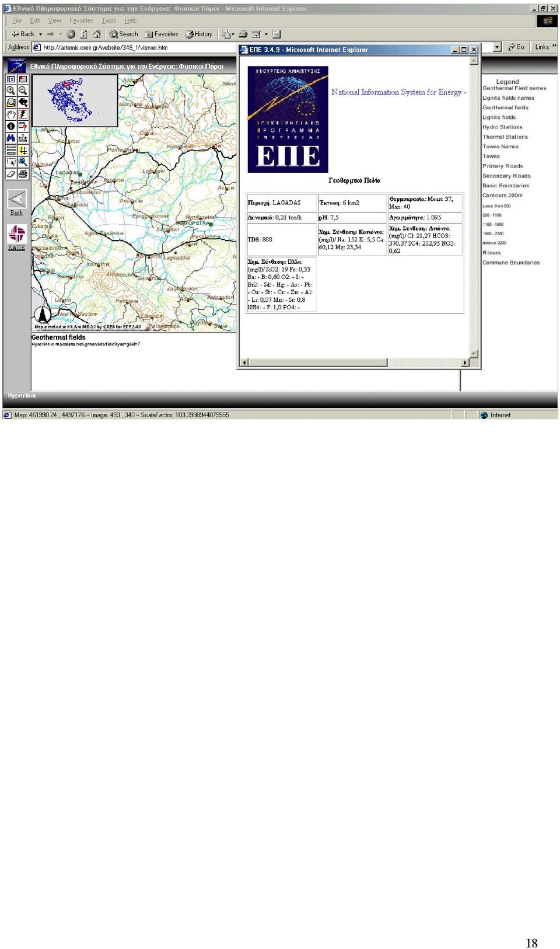Viewport: 560px width, 949px height.
Task: Click the Favorites toolbar button
Action: click(x=162, y=34)
